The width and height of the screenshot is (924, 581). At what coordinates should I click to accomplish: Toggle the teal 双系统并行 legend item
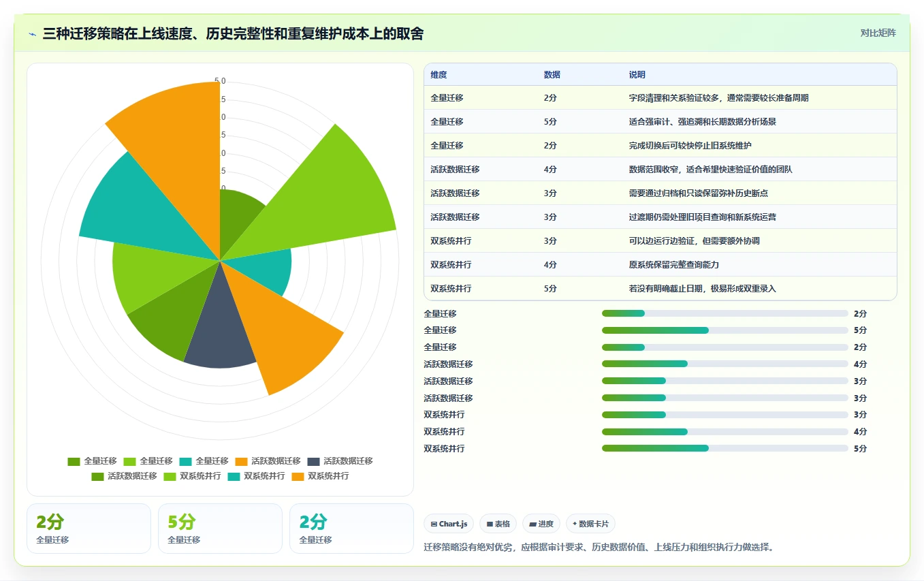point(256,476)
